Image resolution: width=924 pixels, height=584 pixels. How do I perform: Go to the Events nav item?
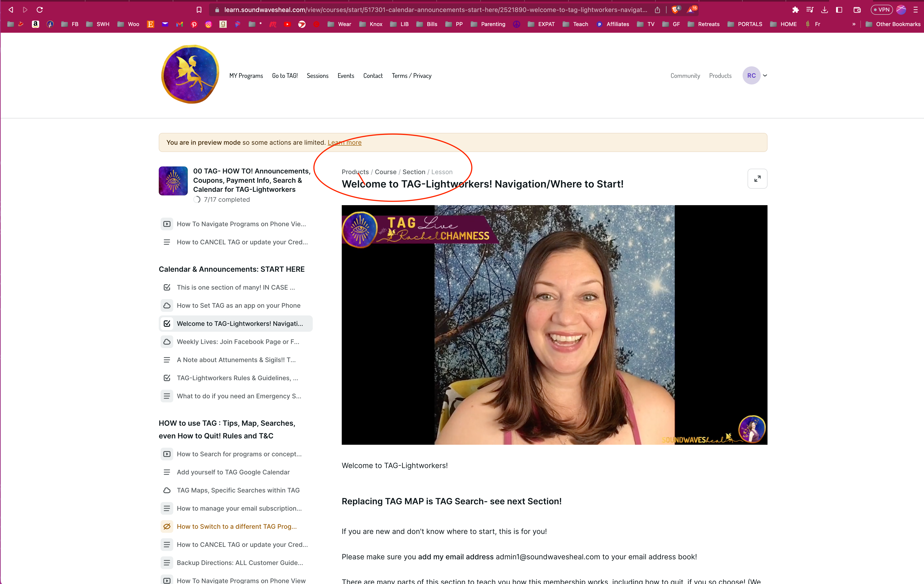345,76
